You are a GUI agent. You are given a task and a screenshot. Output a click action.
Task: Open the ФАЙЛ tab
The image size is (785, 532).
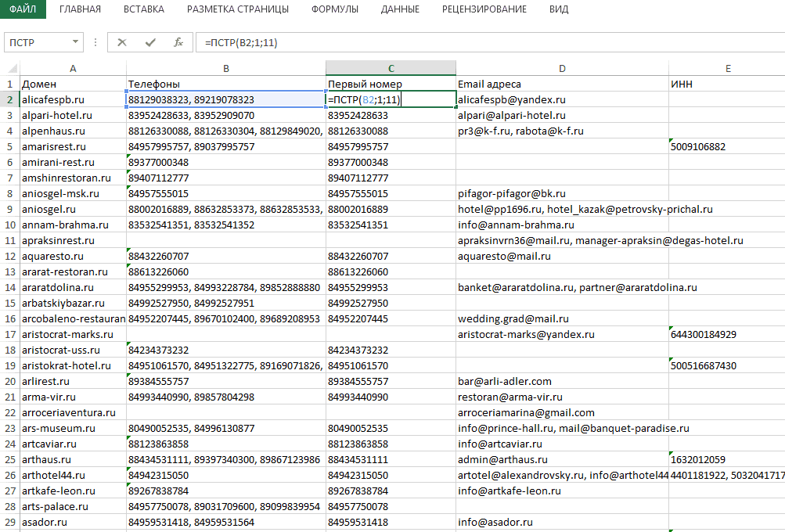click(23, 9)
